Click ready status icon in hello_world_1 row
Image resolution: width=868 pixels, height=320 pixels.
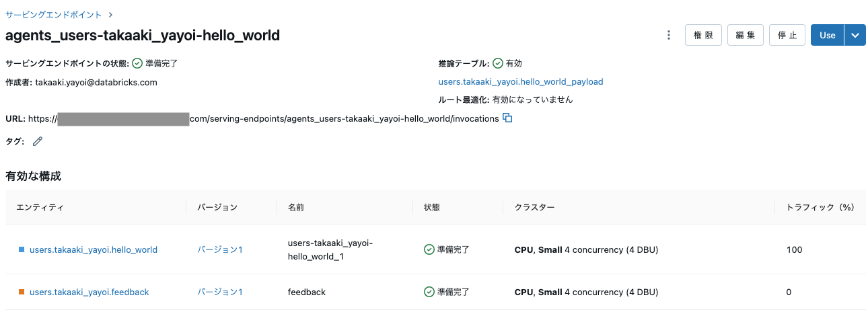[x=429, y=249]
